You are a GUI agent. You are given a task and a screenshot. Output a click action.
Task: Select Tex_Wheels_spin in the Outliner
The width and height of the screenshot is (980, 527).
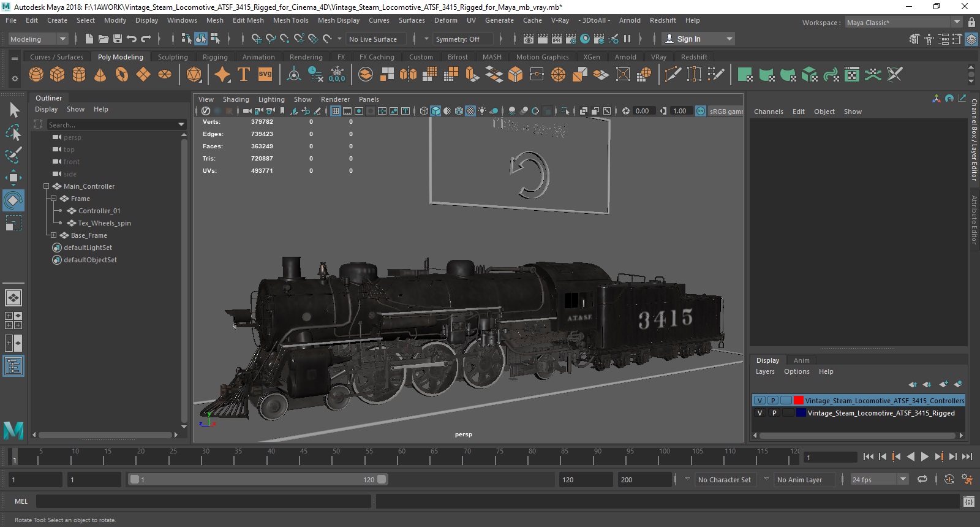pos(104,223)
